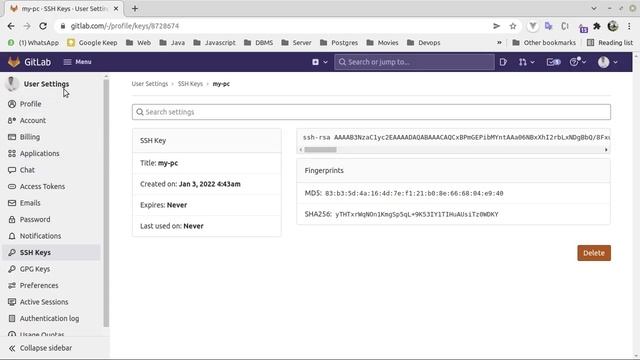This screenshot has height=360, width=640.
Task: Open User Settings sidebar header
Action: 46,84
